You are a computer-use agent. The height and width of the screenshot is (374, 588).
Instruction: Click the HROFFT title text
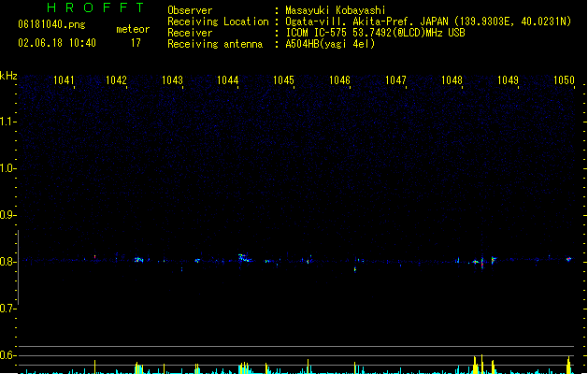coord(95,7)
